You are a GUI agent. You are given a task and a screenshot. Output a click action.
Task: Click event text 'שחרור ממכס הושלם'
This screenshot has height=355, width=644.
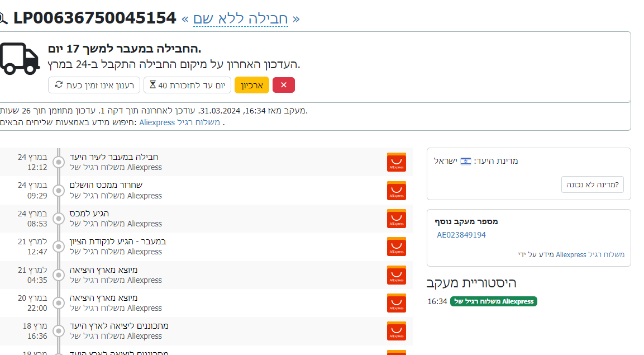coord(106,185)
